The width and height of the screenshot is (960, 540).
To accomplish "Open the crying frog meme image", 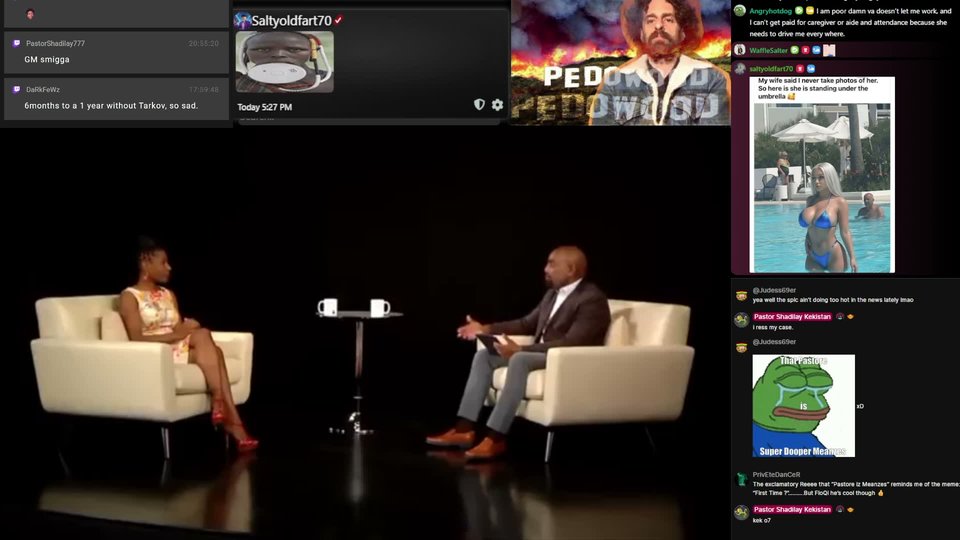I will pos(803,405).
